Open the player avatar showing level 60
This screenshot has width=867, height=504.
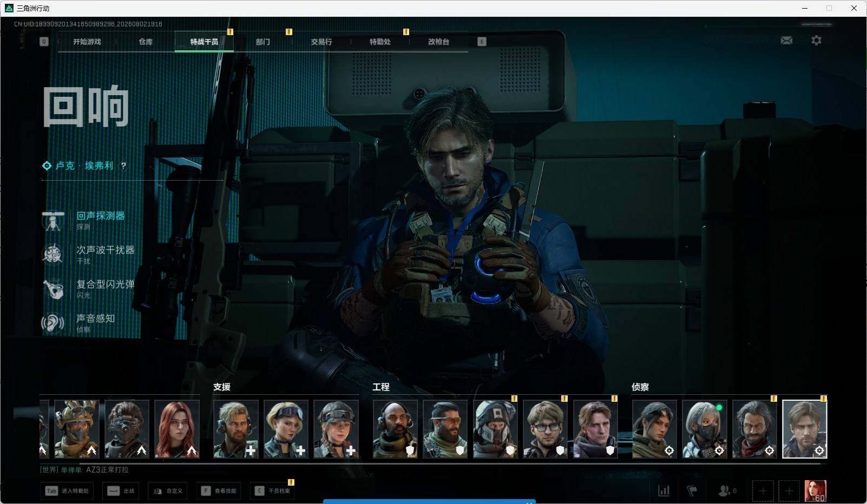coord(816,491)
